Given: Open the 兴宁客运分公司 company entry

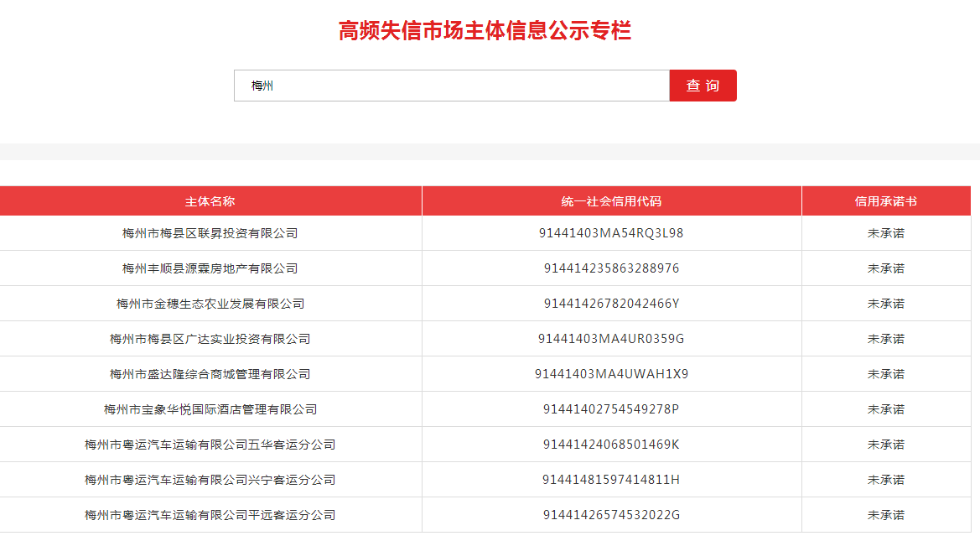Looking at the screenshot, I should (210, 480).
